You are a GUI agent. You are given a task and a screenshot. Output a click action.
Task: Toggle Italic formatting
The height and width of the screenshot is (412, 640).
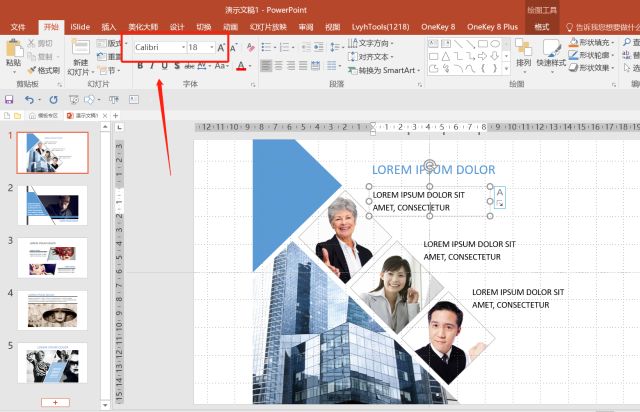coord(152,65)
